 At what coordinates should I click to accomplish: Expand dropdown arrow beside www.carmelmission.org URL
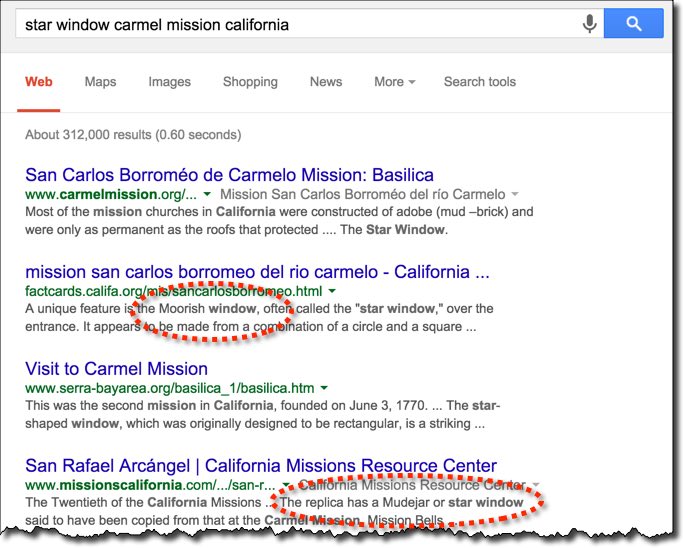tap(207, 194)
